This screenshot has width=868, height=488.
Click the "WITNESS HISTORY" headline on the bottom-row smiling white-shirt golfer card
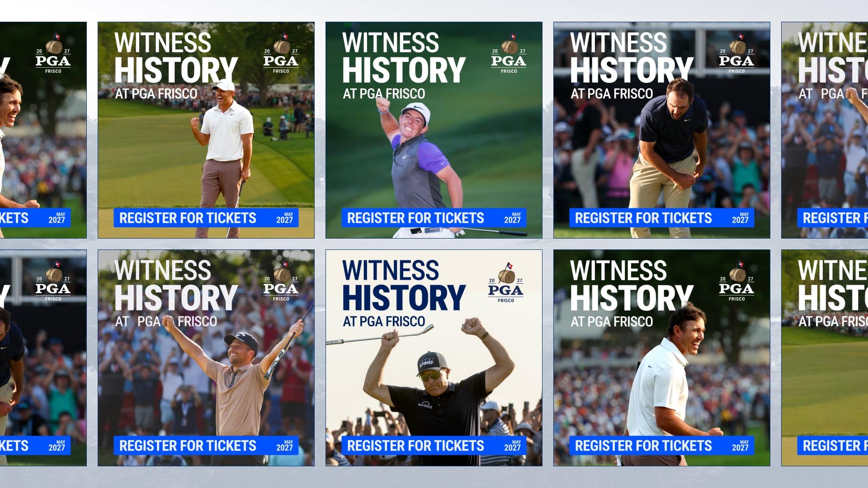click(x=632, y=285)
